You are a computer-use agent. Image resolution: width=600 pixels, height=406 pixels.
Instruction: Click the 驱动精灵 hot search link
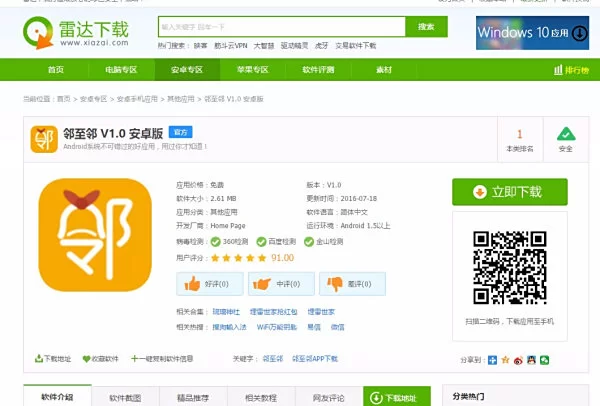click(294, 46)
